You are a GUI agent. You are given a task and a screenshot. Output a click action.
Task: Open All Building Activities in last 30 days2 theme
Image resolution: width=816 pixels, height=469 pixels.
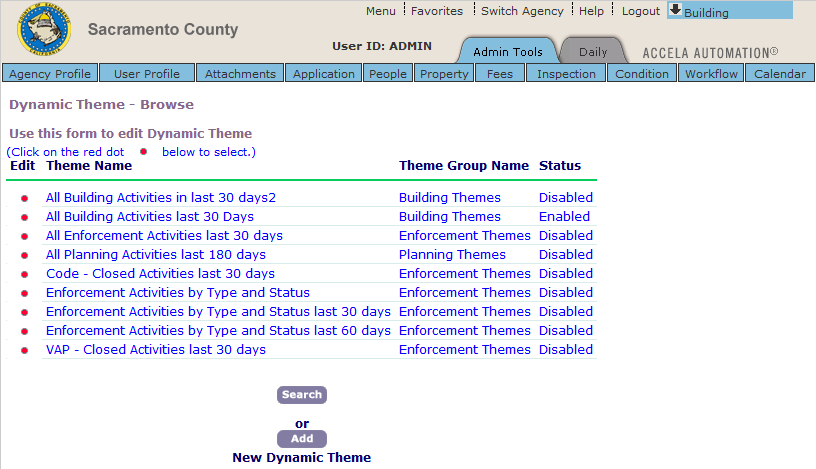point(160,198)
